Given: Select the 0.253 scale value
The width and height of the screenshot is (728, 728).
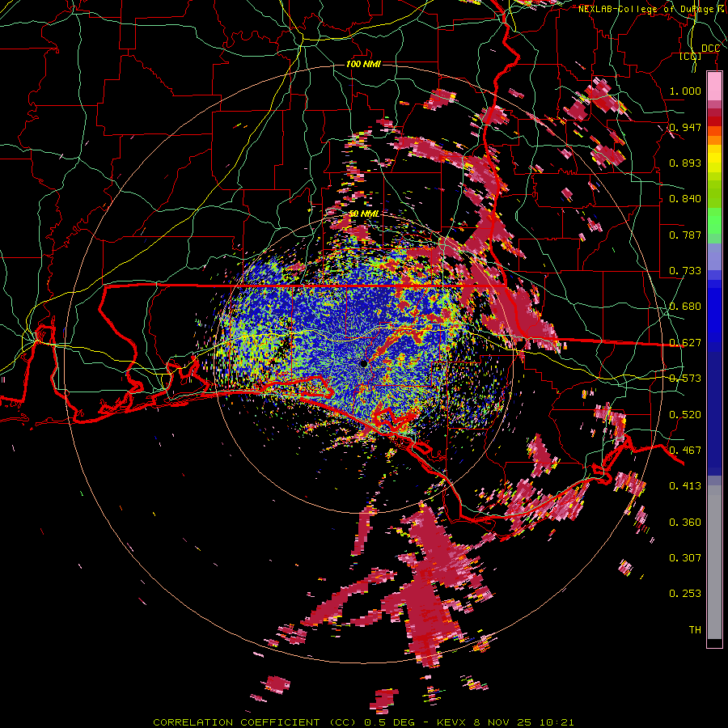Looking at the screenshot, I should pyautogui.click(x=685, y=594).
